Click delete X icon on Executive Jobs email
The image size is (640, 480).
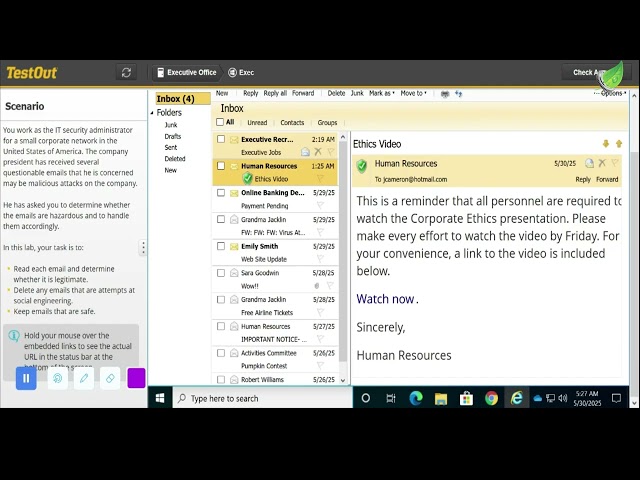[x=318, y=152]
